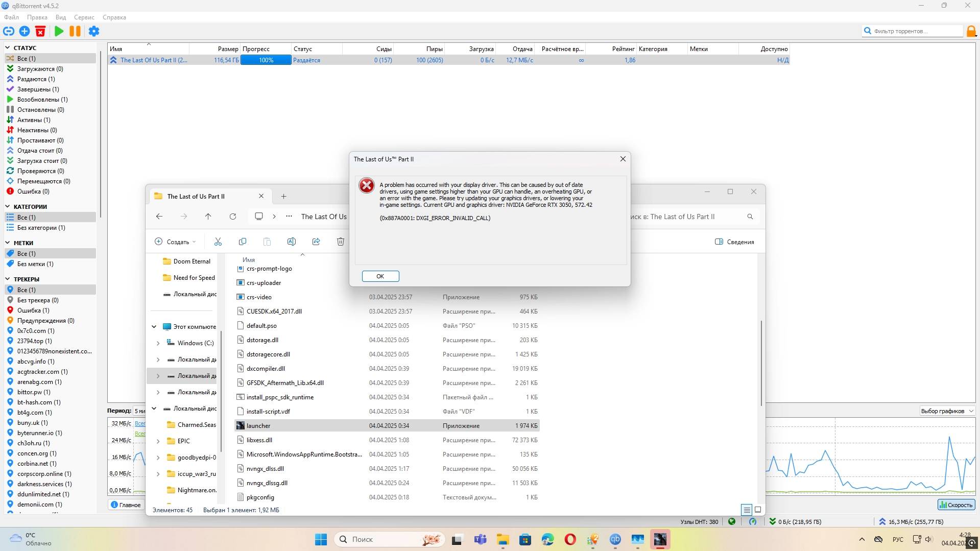Open the Сервис menu
Viewport: 980px width, 551px height.
pyautogui.click(x=84, y=17)
